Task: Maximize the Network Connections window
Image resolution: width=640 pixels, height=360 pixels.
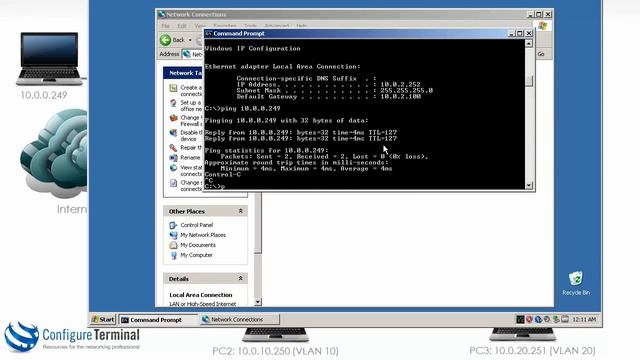Action: pyautogui.click(x=539, y=14)
